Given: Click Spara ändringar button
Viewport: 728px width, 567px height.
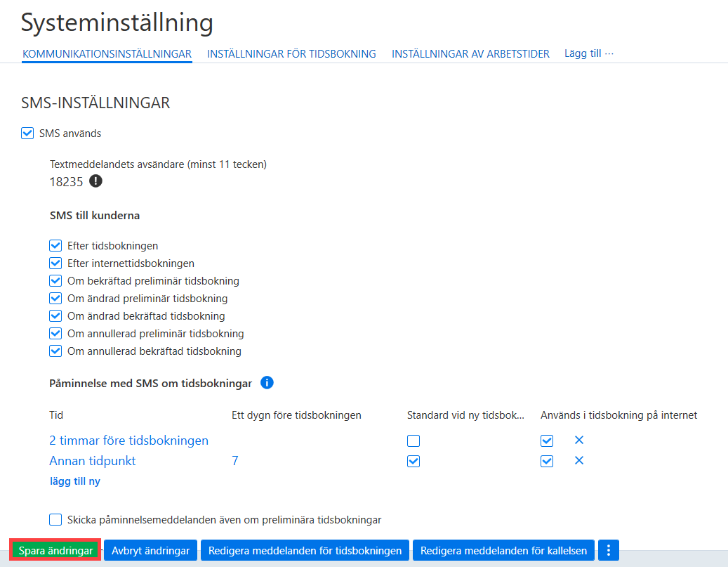Looking at the screenshot, I should 55,551.
